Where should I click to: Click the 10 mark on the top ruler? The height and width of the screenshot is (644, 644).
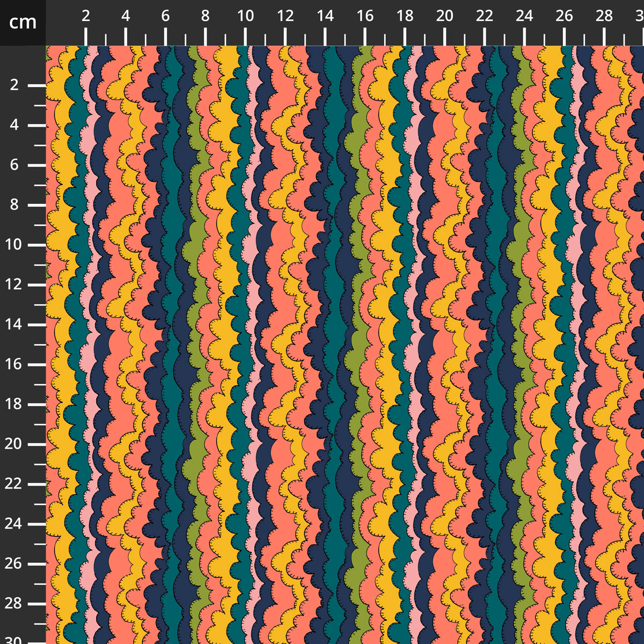click(x=245, y=16)
